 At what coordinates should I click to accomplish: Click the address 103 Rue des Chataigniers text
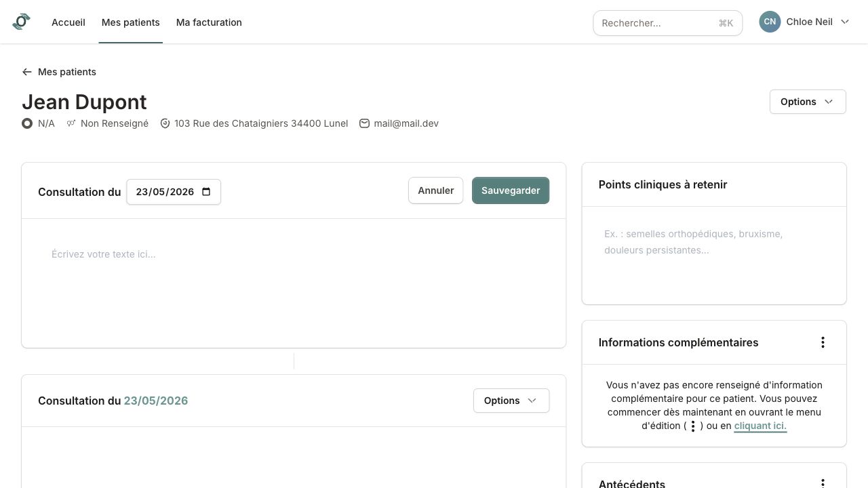[261, 123]
